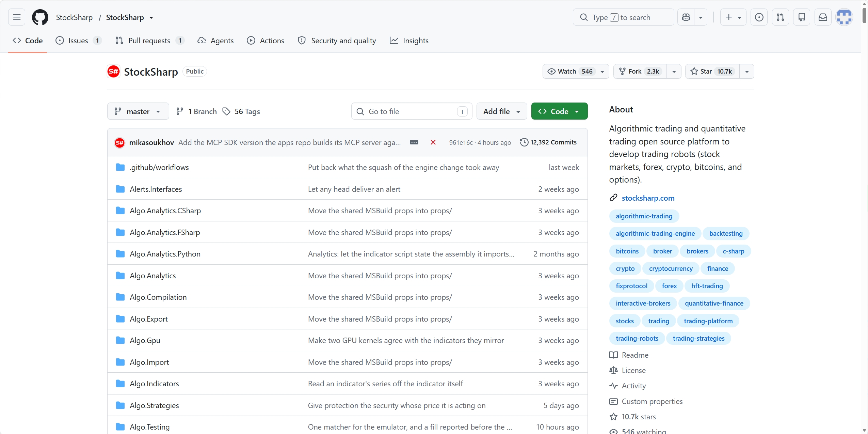The height and width of the screenshot is (434, 868).
Task: Expand commit message ellipsis button
Action: (414, 142)
